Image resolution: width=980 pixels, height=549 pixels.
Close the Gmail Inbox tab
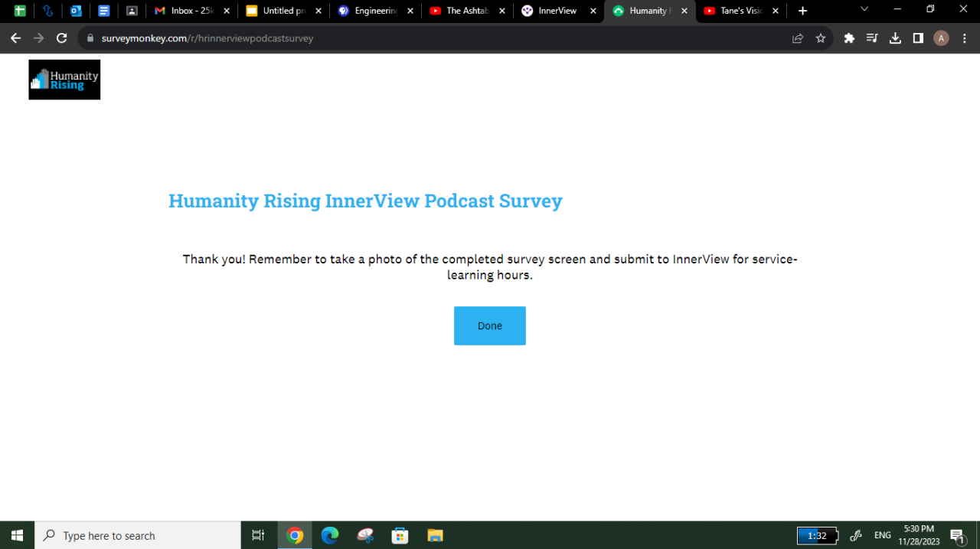point(226,11)
